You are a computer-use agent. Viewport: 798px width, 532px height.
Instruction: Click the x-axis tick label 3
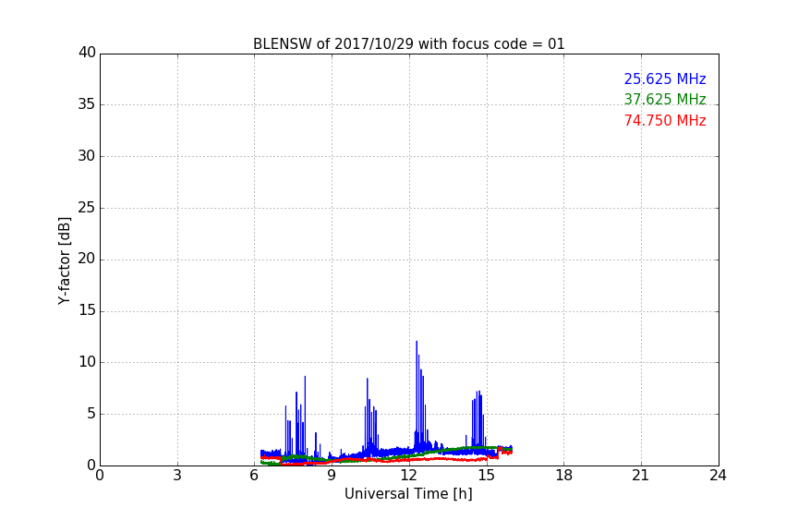point(177,476)
